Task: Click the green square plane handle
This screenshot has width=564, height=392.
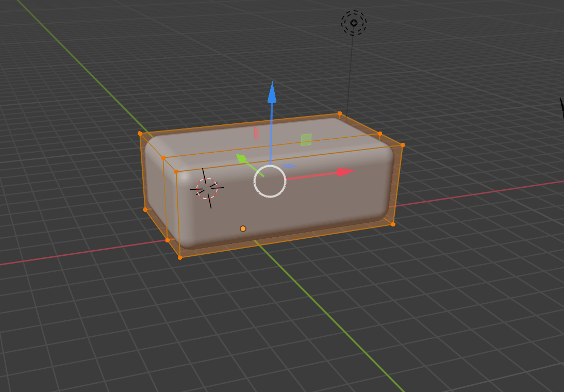Action: pos(306,140)
